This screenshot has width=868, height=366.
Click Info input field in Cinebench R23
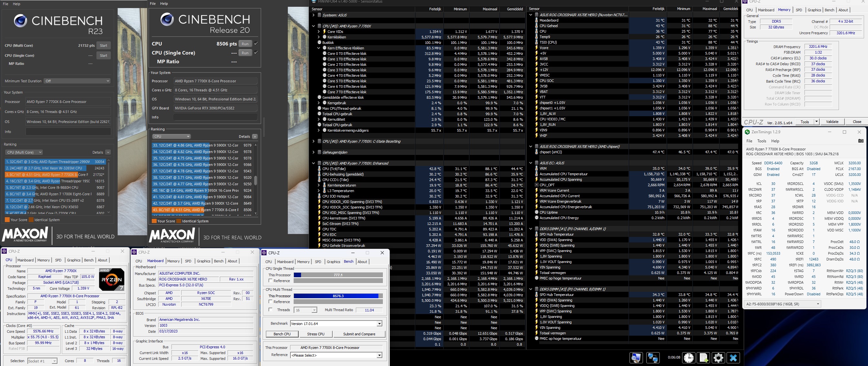coord(68,132)
